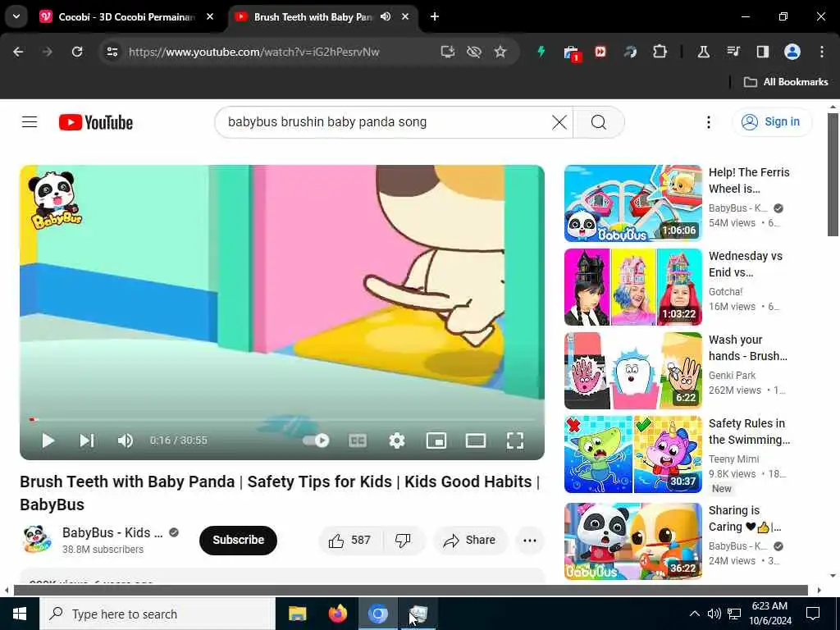This screenshot has width=840, height=630.
Task: Open Chrome Labs flask icon
Action: tap(703, 52)
